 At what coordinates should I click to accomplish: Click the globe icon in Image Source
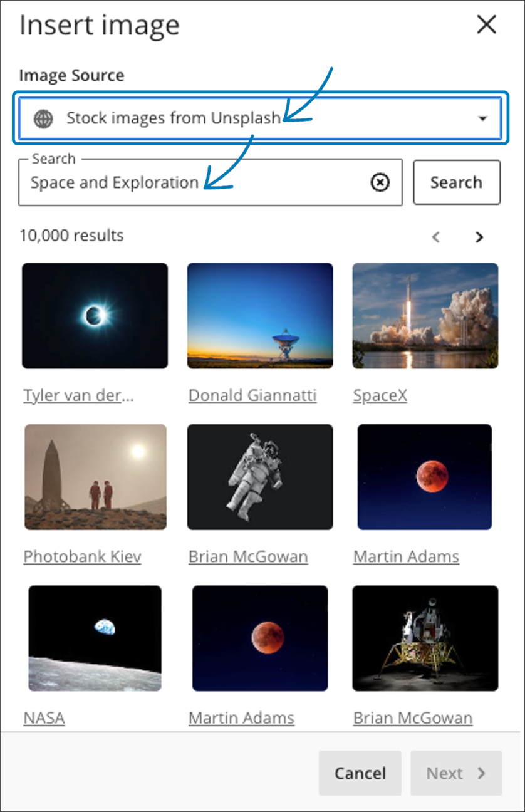click(43, 118)
